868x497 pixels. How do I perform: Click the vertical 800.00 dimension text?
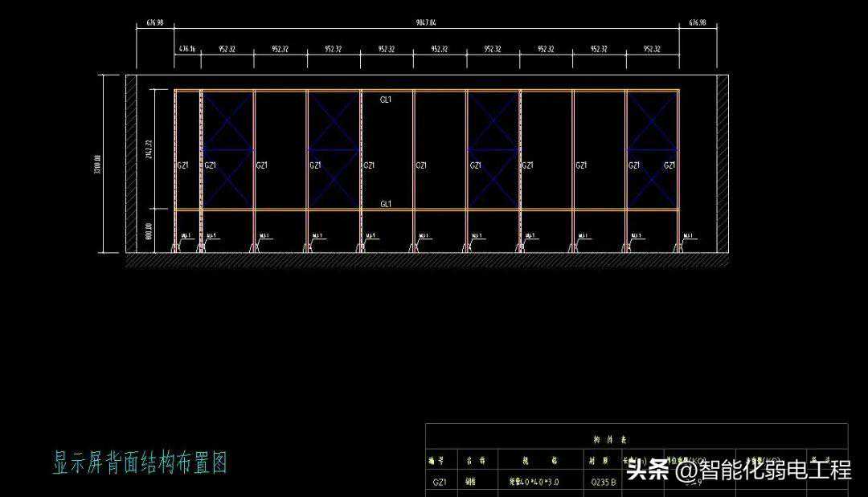pos(149,231)
